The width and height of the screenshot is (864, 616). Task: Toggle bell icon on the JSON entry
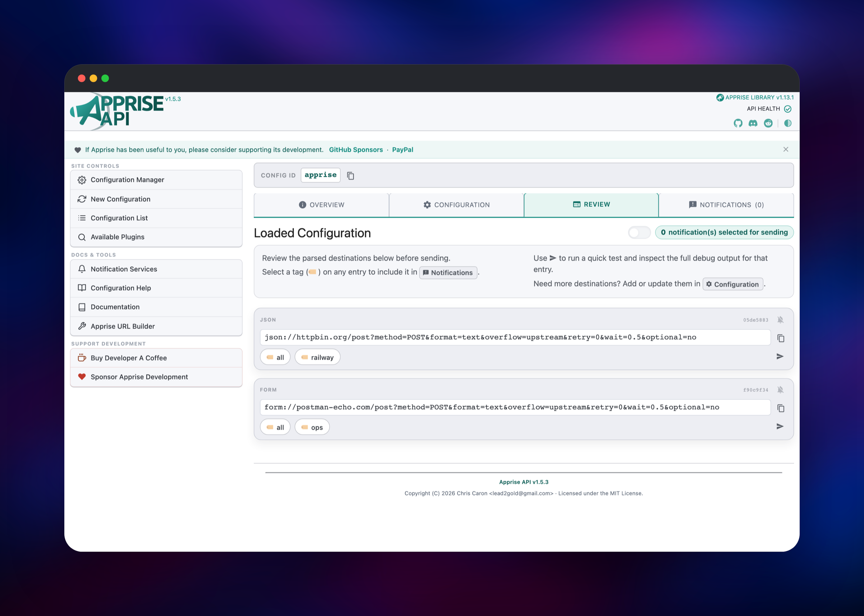tap(780, 320)
